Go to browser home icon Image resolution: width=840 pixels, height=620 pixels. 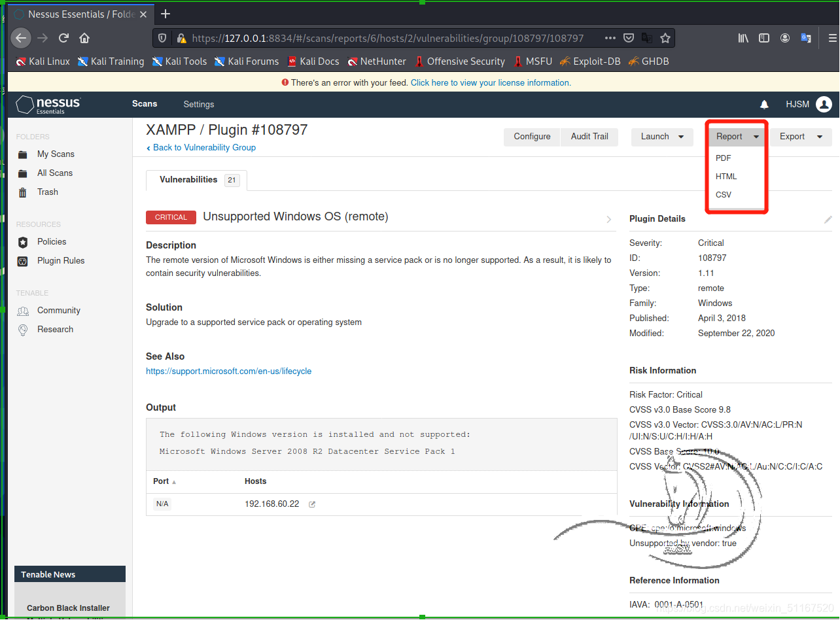pos(84,38)
